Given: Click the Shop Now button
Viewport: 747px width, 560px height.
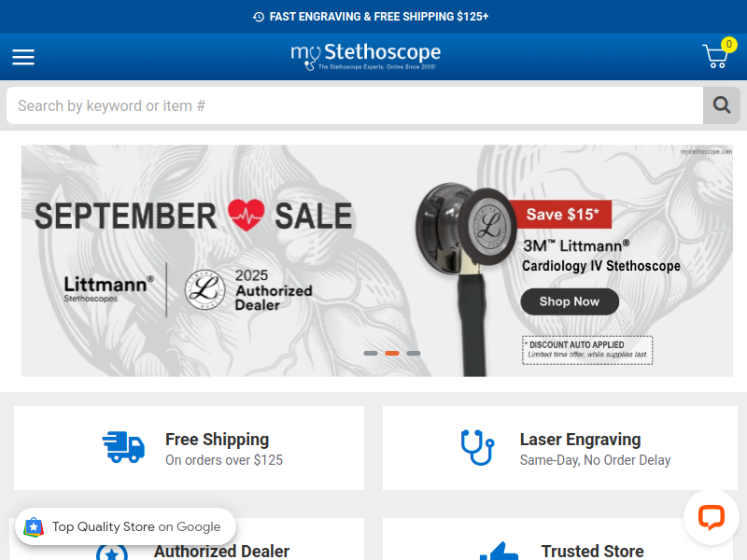Looking at the screenshot, I should click(570, 301).
